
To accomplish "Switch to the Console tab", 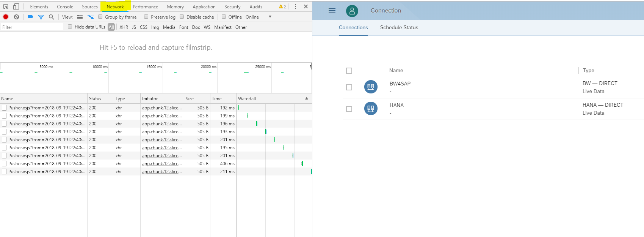I will click(65, 7).
